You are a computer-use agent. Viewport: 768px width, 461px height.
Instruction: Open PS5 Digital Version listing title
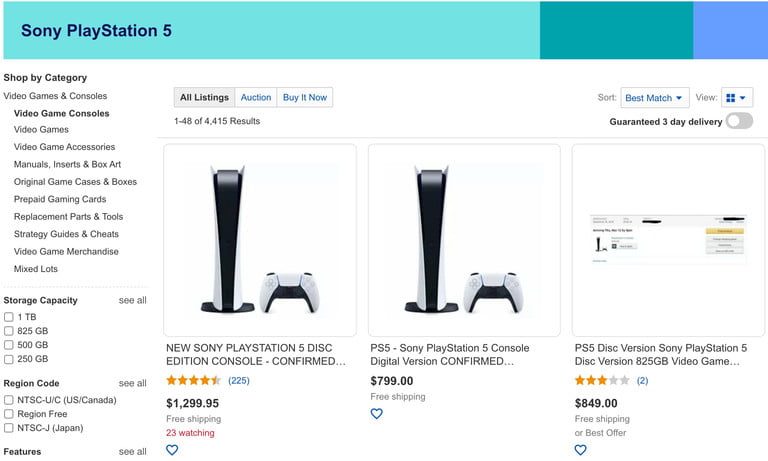(450, 354)
